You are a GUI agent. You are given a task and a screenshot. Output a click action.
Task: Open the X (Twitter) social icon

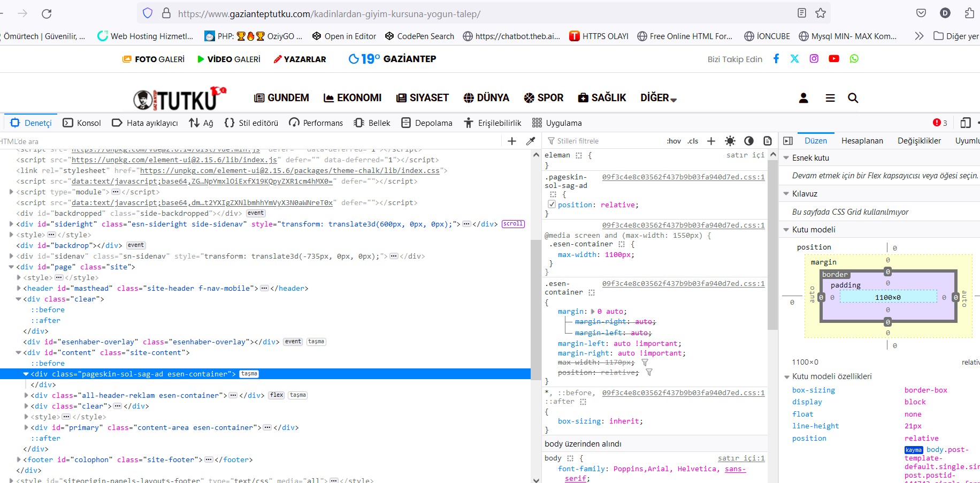tap(795, 58)
